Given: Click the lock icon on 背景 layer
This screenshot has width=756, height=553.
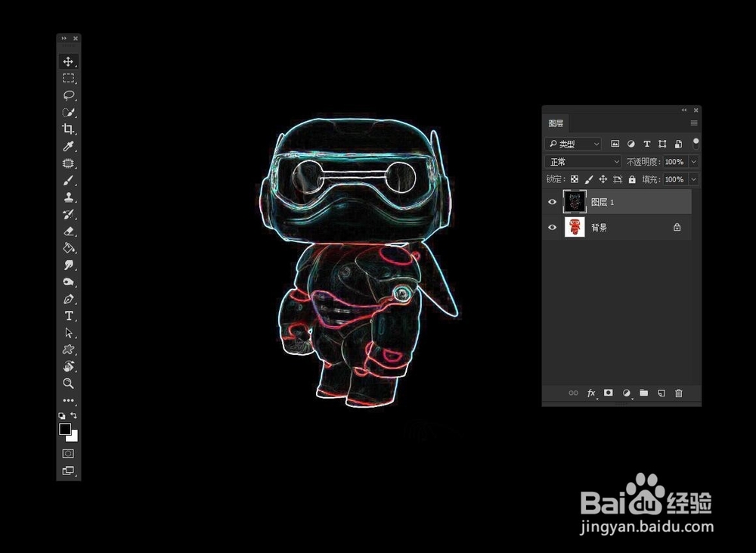Looking at the screenshot, I should coord(677,227).
